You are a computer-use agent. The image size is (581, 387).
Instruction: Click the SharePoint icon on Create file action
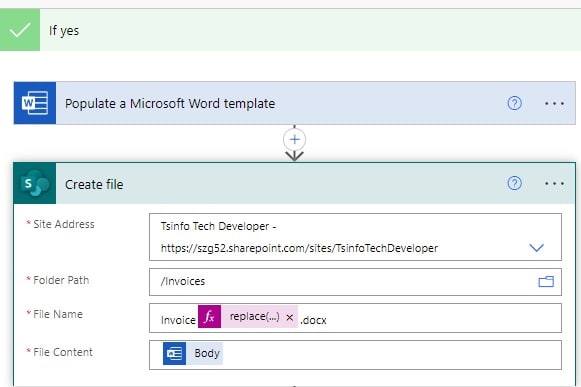click(x=35, y=183)
